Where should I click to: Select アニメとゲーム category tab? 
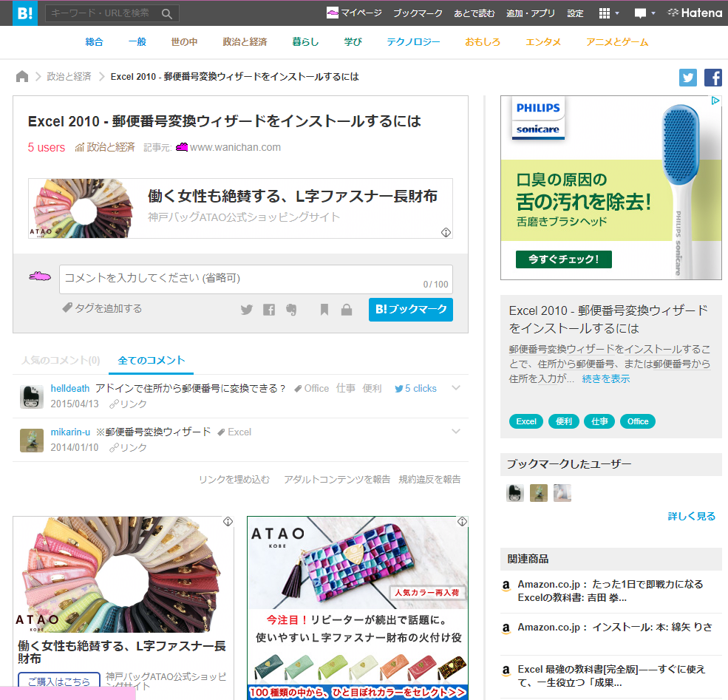617,42
